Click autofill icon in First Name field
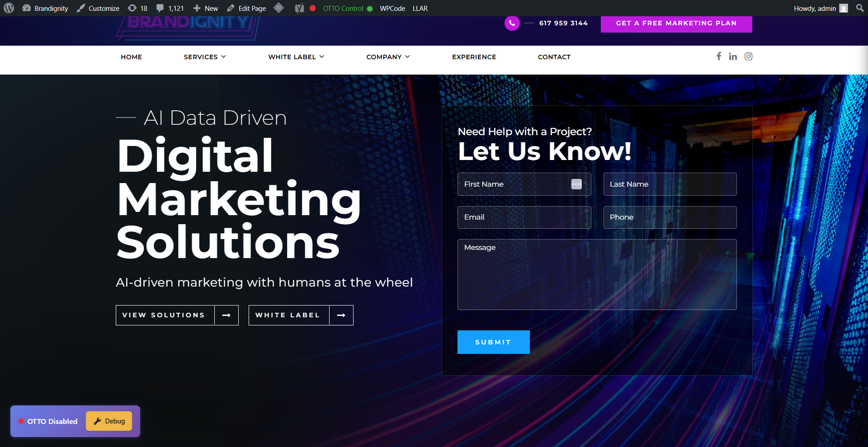The image size is (868, 447). tap(576, 184)
